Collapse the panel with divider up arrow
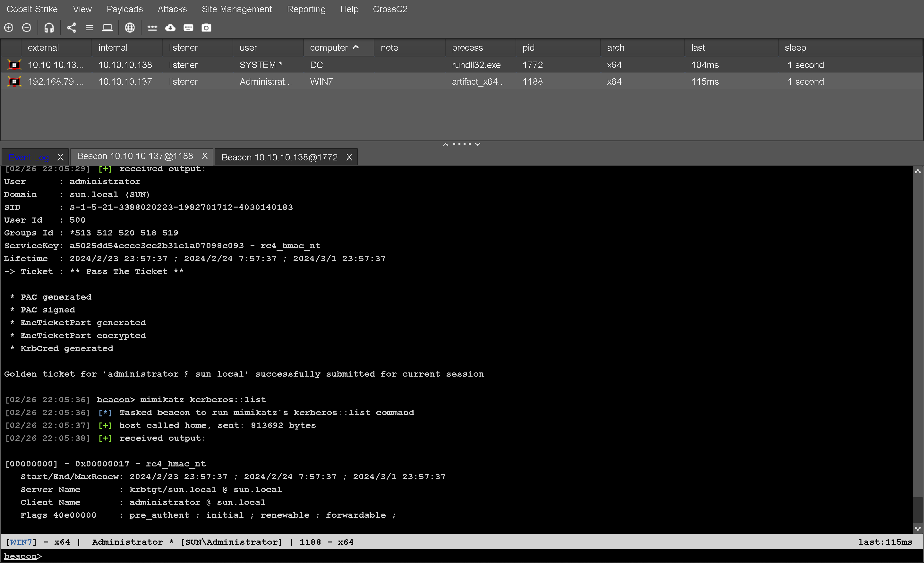The image size is (924, 563). click(x=446, y=144)
